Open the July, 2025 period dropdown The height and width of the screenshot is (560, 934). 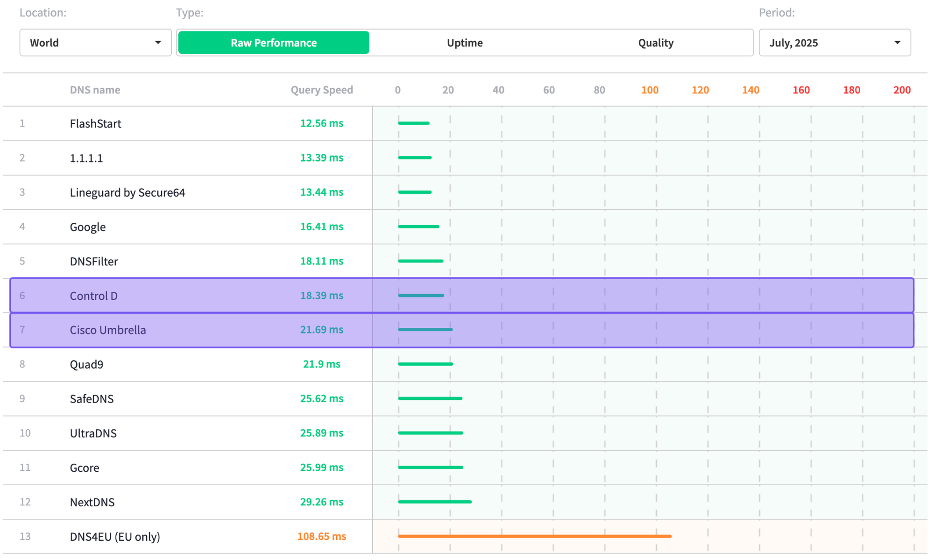[x=835, y=43]
